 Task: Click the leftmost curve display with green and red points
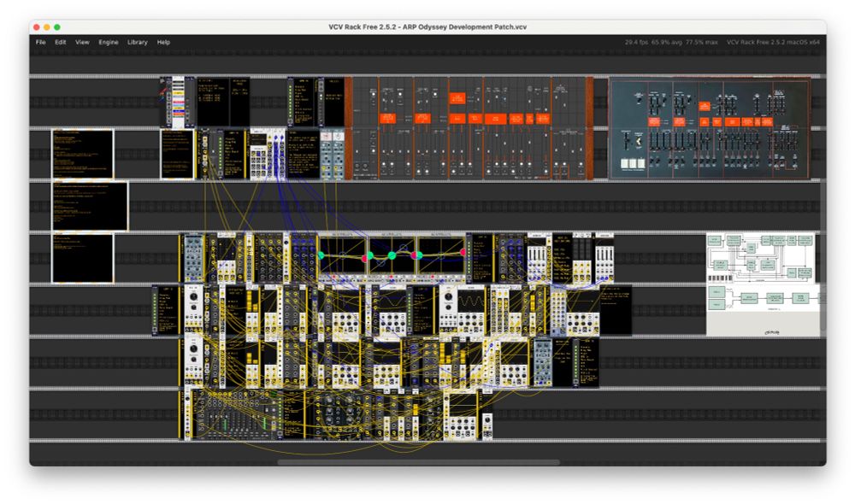(x=343, y=255)
